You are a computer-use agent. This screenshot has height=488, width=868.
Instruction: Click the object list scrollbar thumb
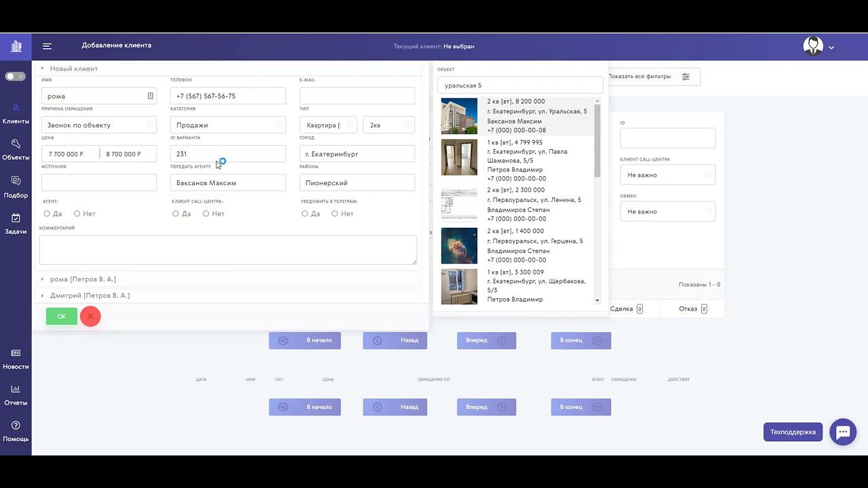(x=597, y=141)
